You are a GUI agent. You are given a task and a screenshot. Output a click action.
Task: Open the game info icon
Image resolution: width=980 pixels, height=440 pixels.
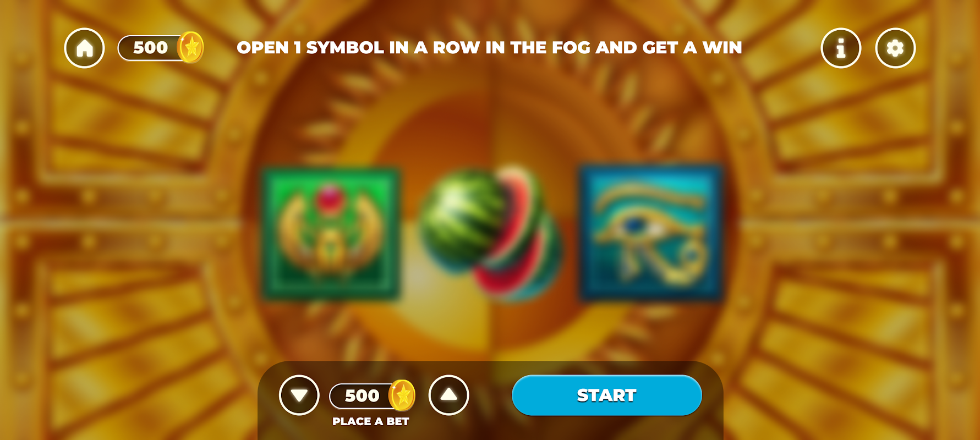(841, 48)
